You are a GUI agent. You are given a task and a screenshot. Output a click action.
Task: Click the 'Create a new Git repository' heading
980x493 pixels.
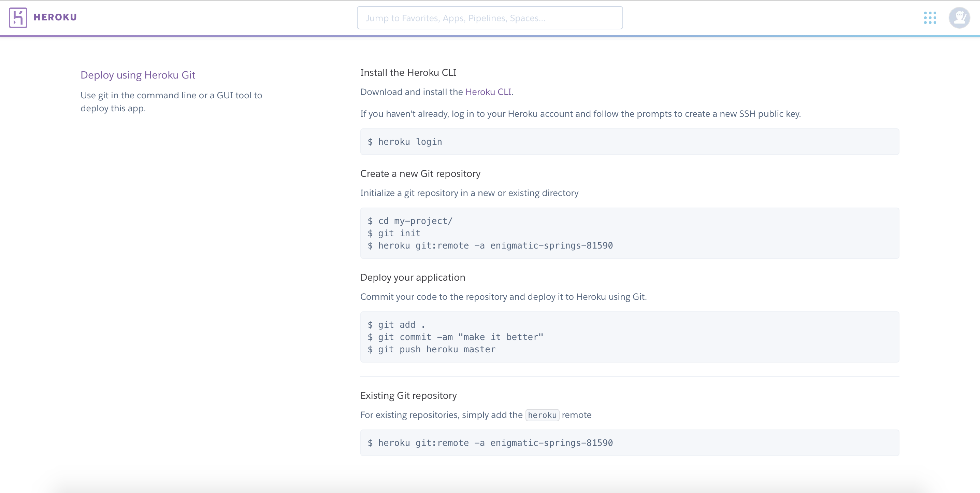(x=420, y=173)
